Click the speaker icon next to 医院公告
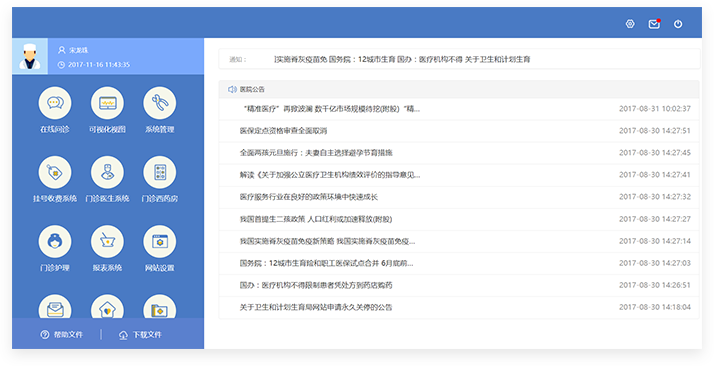The width and height of the screenshot is (714, 366). [232, 89]
